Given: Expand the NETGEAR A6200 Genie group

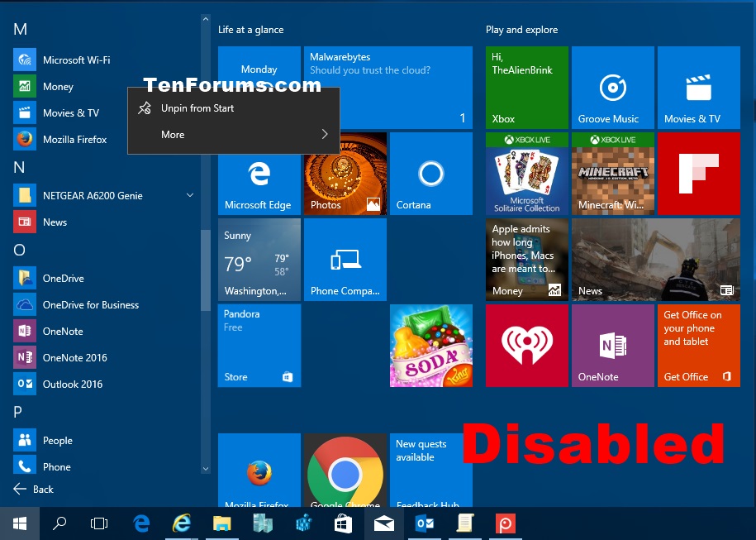Looking at the screenshot, I should point(190,195).
